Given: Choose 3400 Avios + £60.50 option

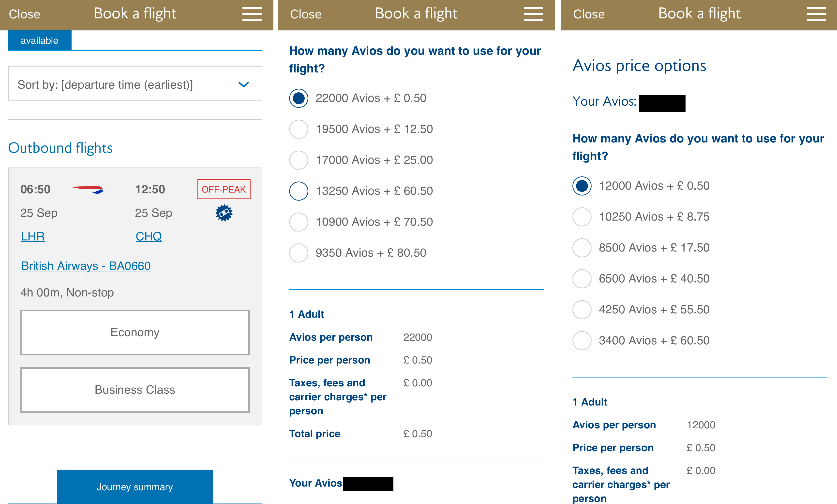Looking at the screenshot, I should [582, 340].
